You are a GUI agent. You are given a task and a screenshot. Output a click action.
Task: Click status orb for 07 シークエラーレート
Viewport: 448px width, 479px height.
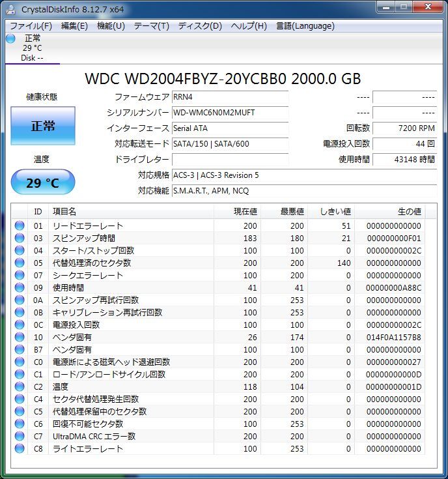(20, 275)
